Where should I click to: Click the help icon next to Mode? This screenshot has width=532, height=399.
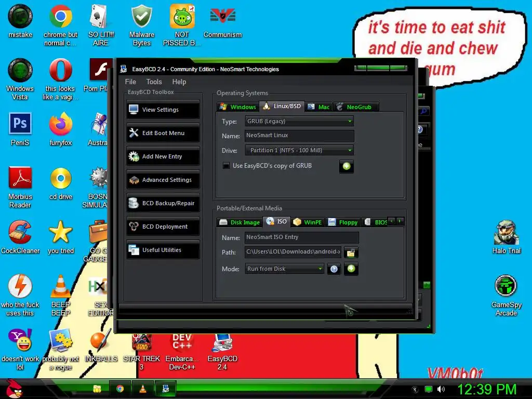(x=334, y=269)
